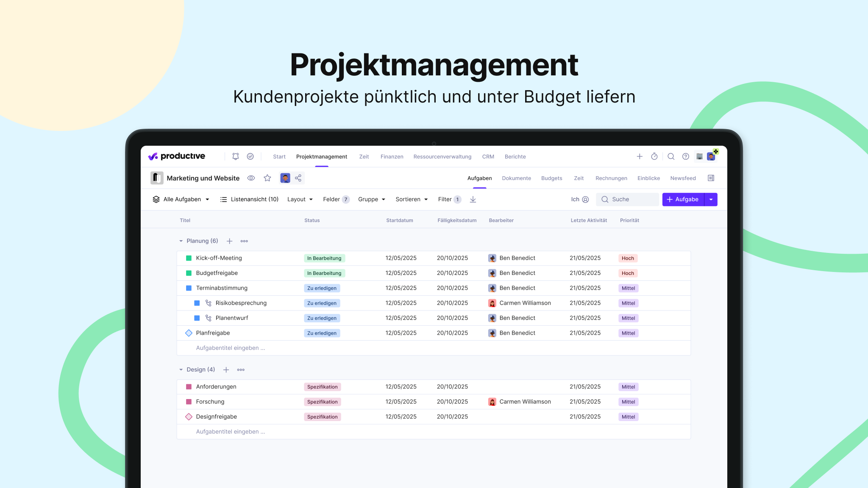868x488 pixels.
Task: Open the arrow dropdown beside Aufgabe button
Action: 711,199
